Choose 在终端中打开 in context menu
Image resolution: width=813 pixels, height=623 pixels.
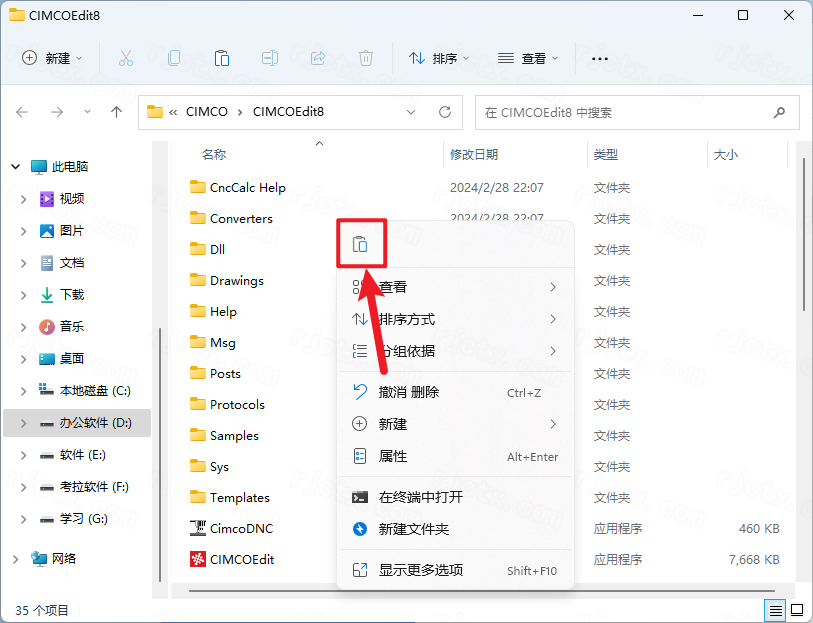(456, 498)
